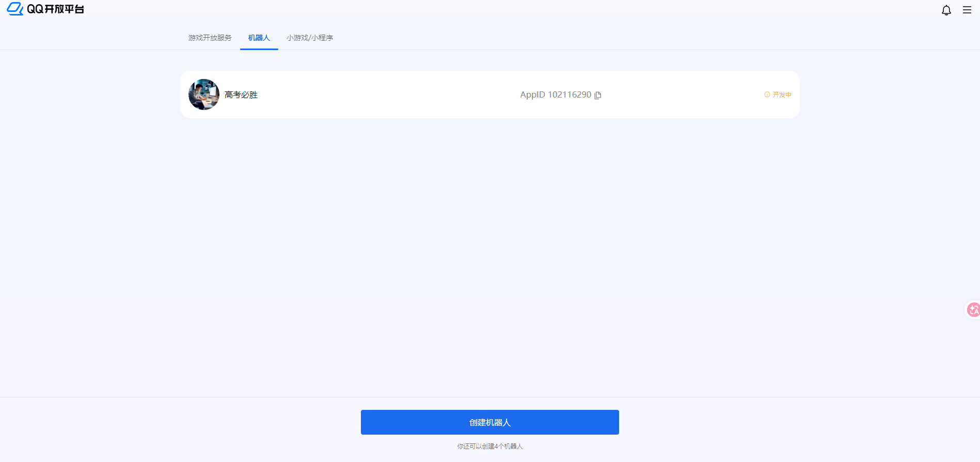
Task: Open the notification bell
Action: 946,10
